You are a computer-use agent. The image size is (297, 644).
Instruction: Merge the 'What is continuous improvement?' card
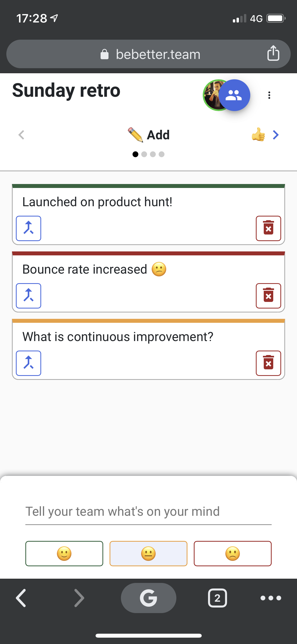[x=29, y=363]
